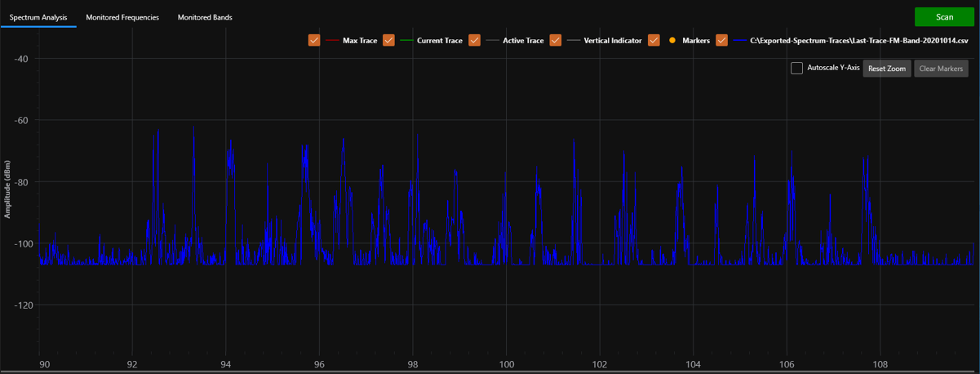
Task: Toggle the Max Trace checkbox
Action: tap(314, 40)
